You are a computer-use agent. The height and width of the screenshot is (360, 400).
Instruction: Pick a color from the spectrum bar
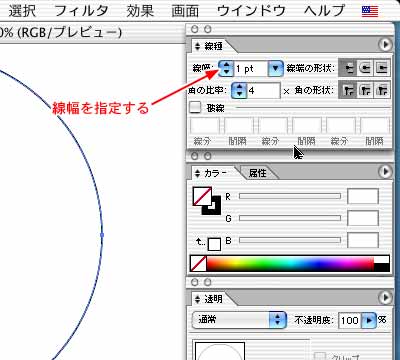(290, 264)
